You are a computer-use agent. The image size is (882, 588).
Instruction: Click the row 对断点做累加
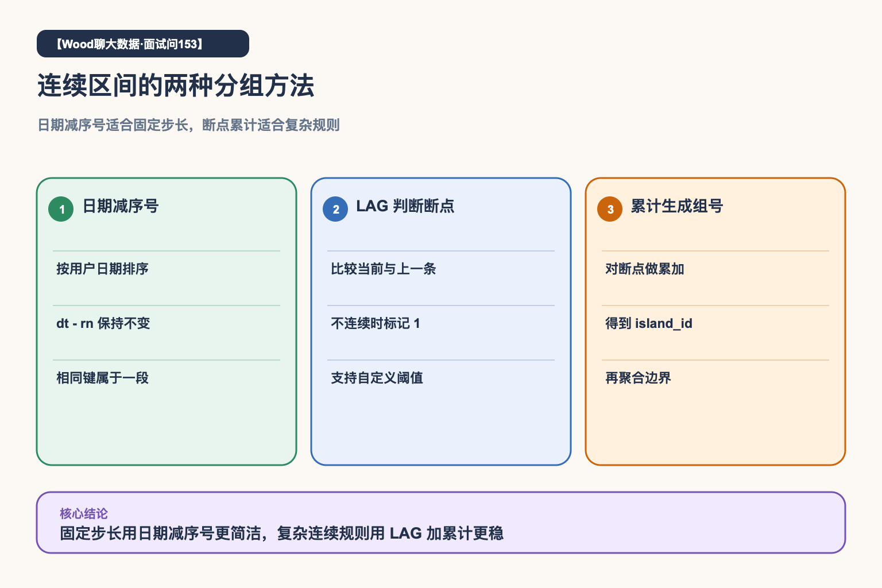click(645, 269)
